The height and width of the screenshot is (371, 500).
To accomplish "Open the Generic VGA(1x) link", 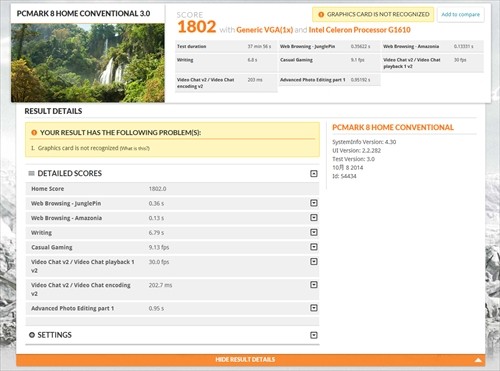I will (264, 30).
